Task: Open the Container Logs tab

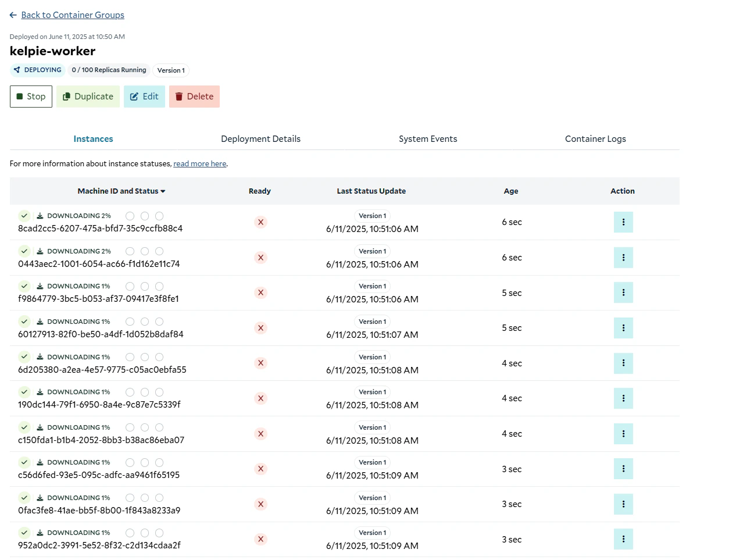Action: coord(595,139)
